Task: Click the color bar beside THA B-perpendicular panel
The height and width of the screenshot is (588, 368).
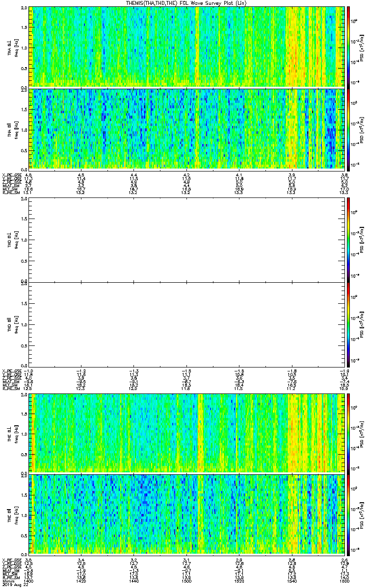Action: 348,47
